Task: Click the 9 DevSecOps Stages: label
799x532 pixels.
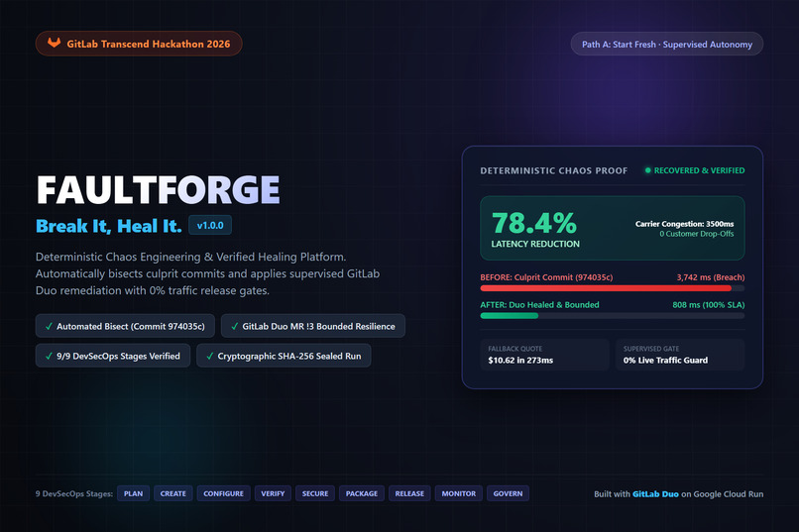Action: tap(74, 493)
